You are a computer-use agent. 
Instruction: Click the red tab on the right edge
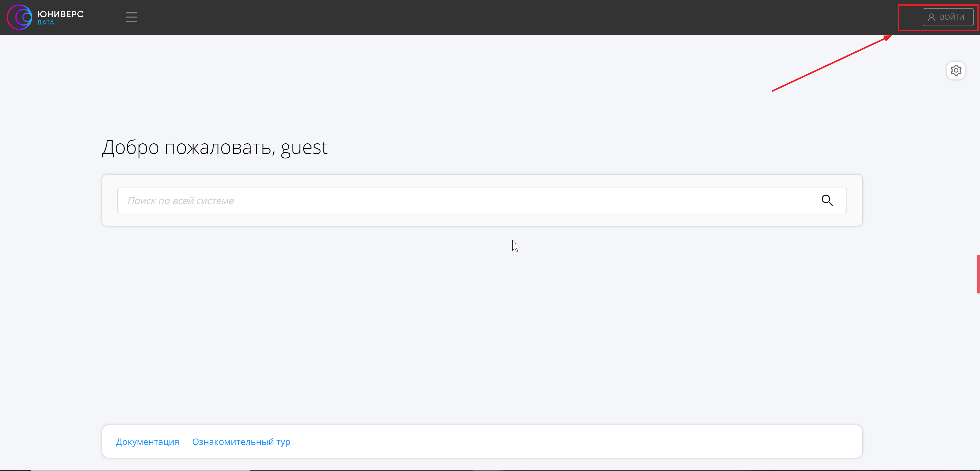pos(978,274)
